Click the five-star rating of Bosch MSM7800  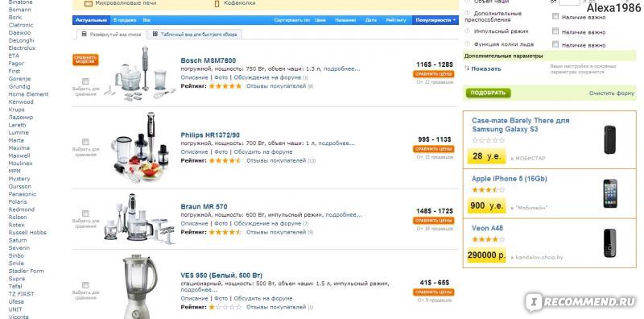pos(225,86)
